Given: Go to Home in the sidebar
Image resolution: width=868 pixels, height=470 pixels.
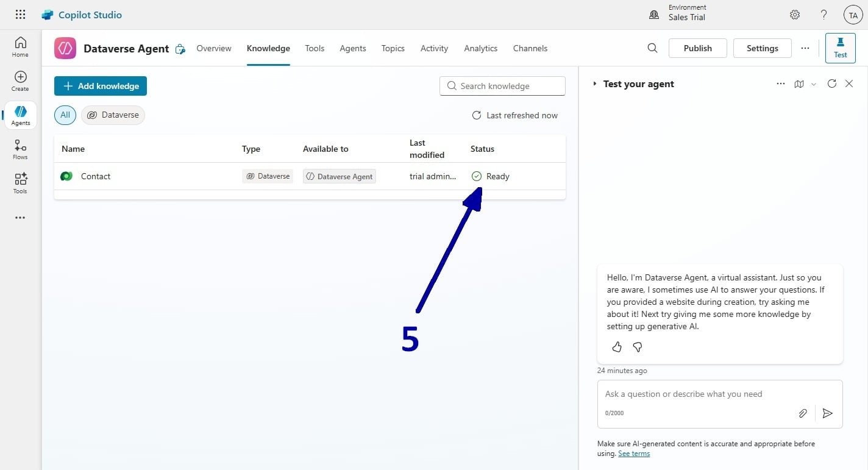Looking at the screenshot, I should click(x=20, y=46).
